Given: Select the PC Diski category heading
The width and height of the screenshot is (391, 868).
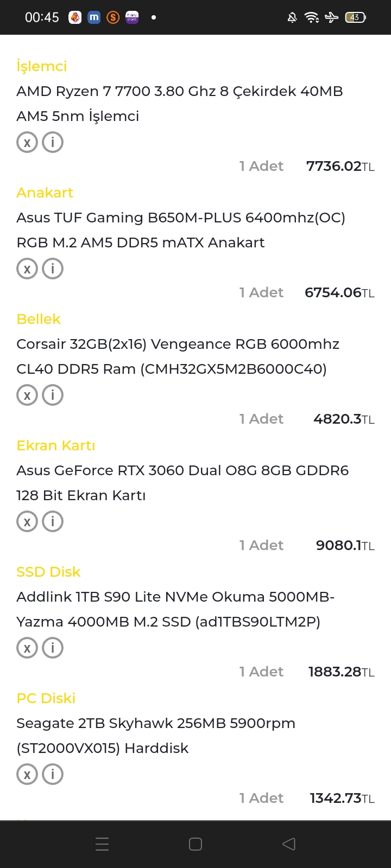Looking at the screenshot, I should pyautogui.click(x=46, y=698).
